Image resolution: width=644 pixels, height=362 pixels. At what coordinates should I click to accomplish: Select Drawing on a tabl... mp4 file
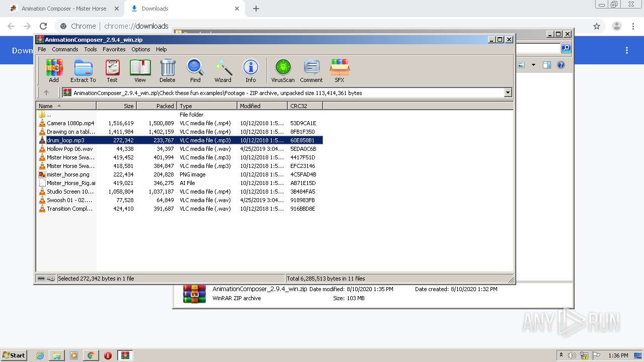click(x=180, y=132)
